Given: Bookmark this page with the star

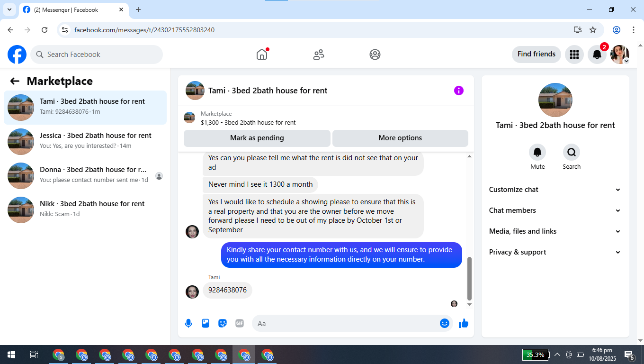Looking at the screenshot, I should point(593,30).
